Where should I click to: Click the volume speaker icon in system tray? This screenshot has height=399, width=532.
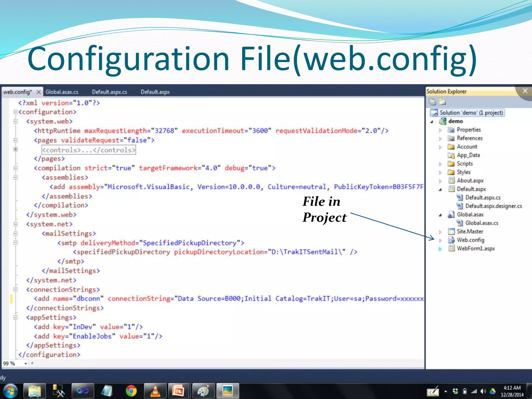click(x=483, y=391)
